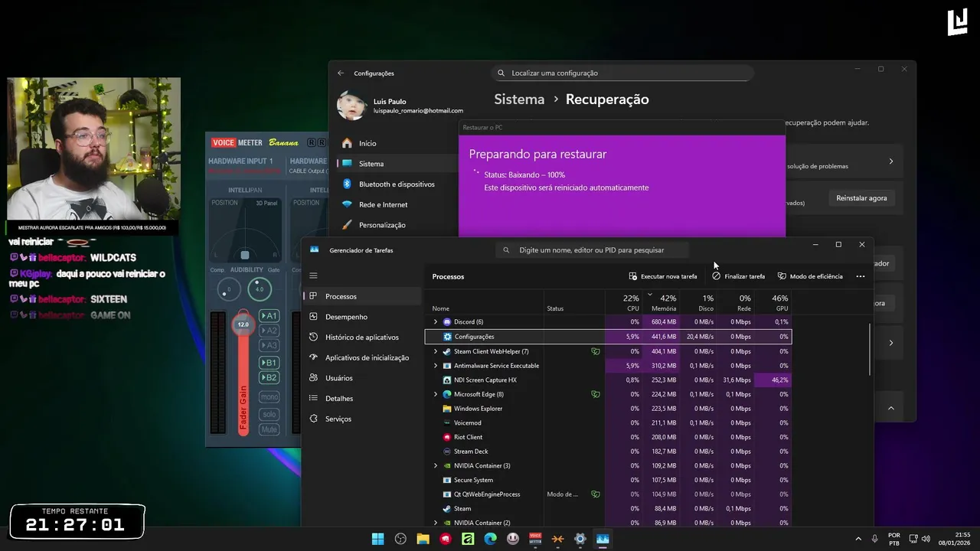Toggle A3 bus output in Voicemeeter
The image size is (980, 551).
pos(269,345)
